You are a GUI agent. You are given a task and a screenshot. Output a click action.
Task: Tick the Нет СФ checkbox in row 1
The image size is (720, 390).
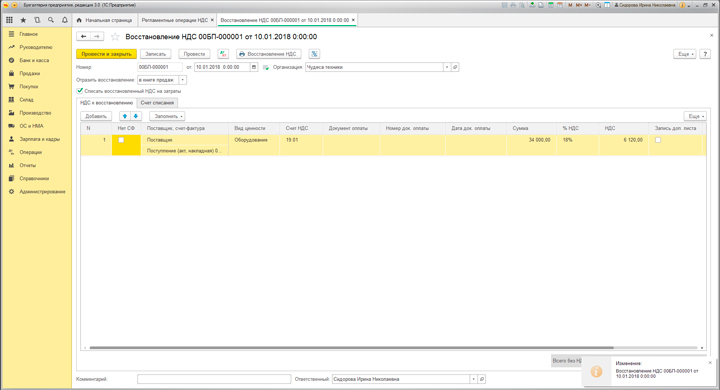click(121, 140)
